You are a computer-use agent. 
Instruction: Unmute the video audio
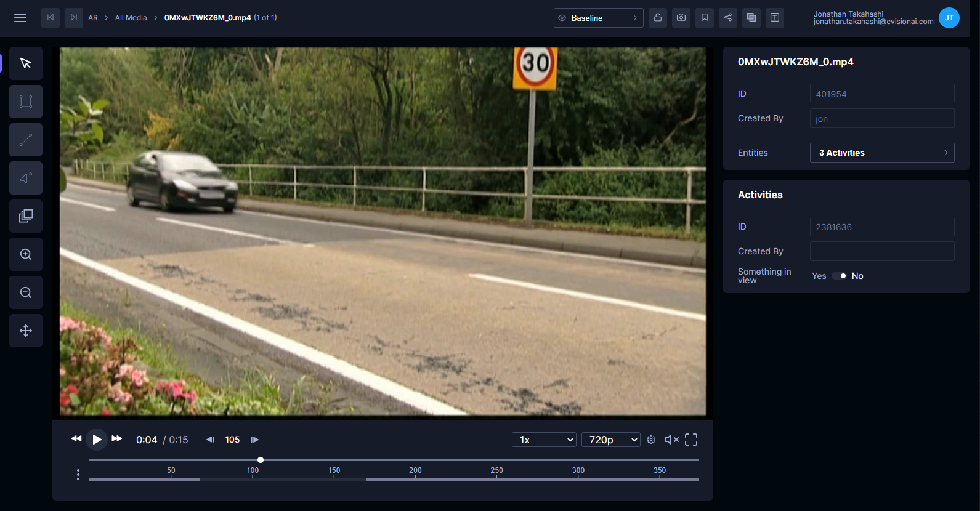pyautogui.click(x=671, y=440)
